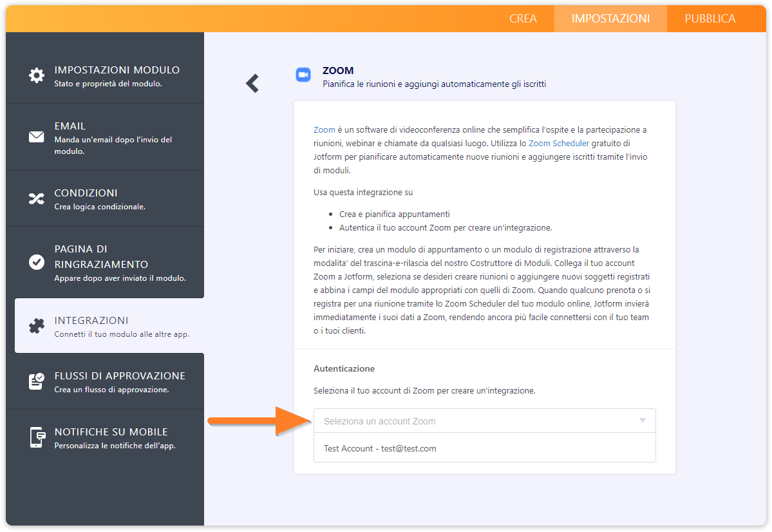
Task: Click the Flussi di Approvazione document icon
Action: pos(37,381)
